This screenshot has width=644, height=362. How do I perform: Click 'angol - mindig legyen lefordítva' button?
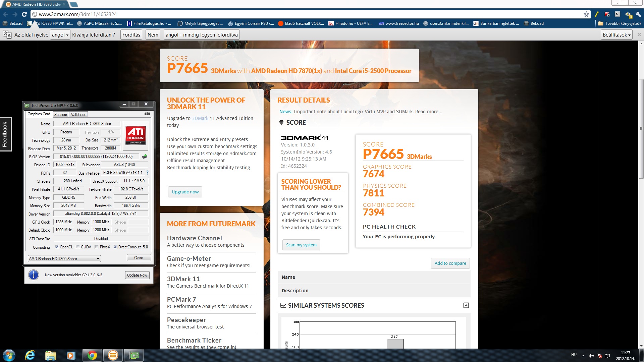pyautogui.click(x=202, y=35)
